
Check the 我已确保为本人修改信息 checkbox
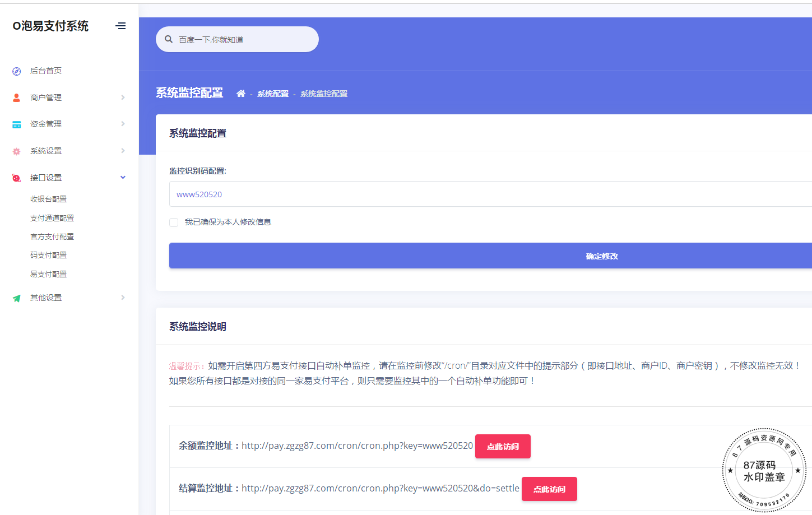(x=174, y=222)
